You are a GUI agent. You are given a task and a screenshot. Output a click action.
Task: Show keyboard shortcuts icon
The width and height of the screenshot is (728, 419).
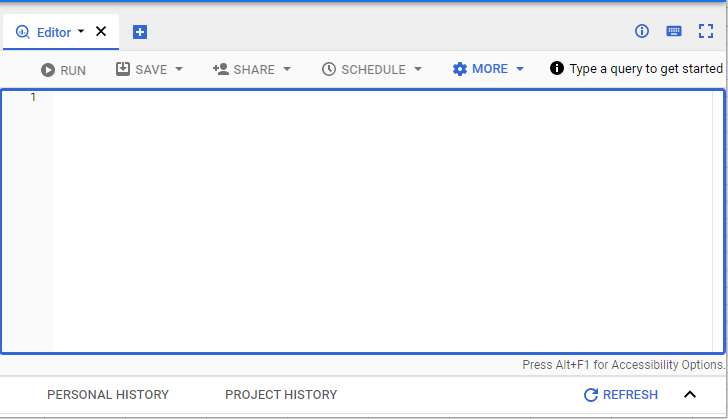[x=674, y=31]
